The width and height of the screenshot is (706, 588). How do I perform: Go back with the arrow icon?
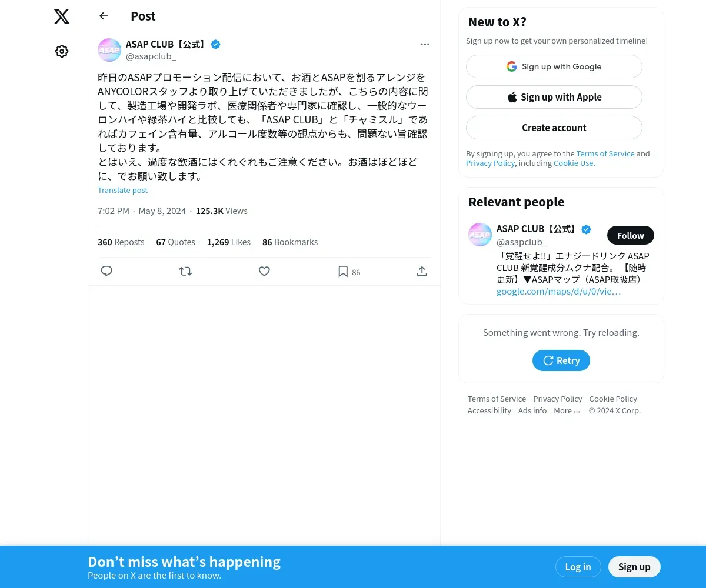coord(104,16)
